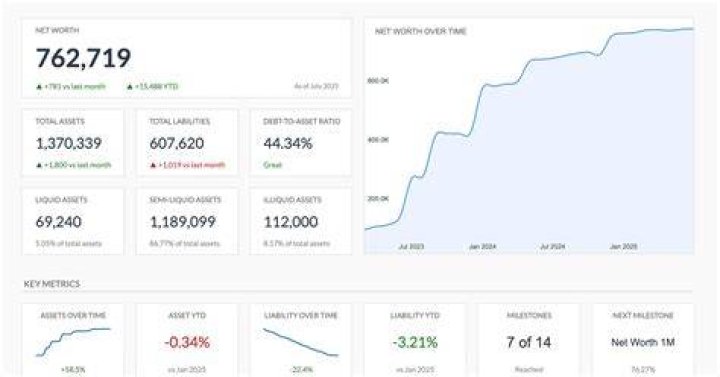Click the Net Worth 1M milestone text
720x377 pixels.
[643, 342]
